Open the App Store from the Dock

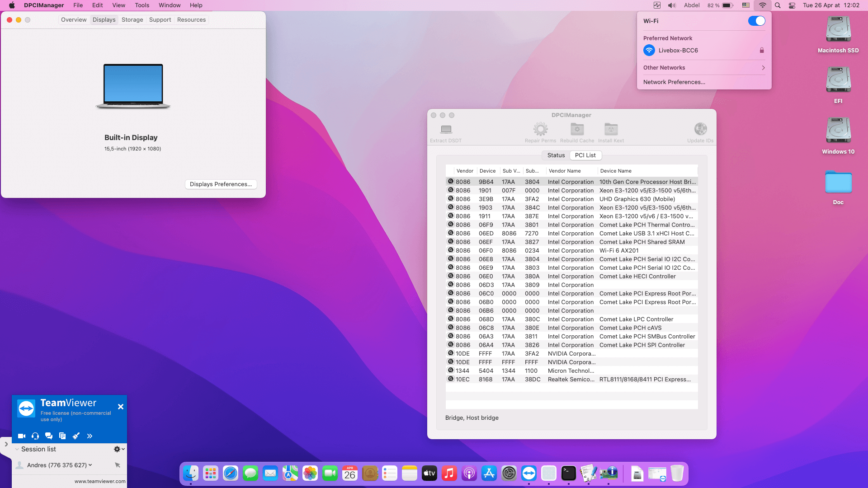pos(489,474)
